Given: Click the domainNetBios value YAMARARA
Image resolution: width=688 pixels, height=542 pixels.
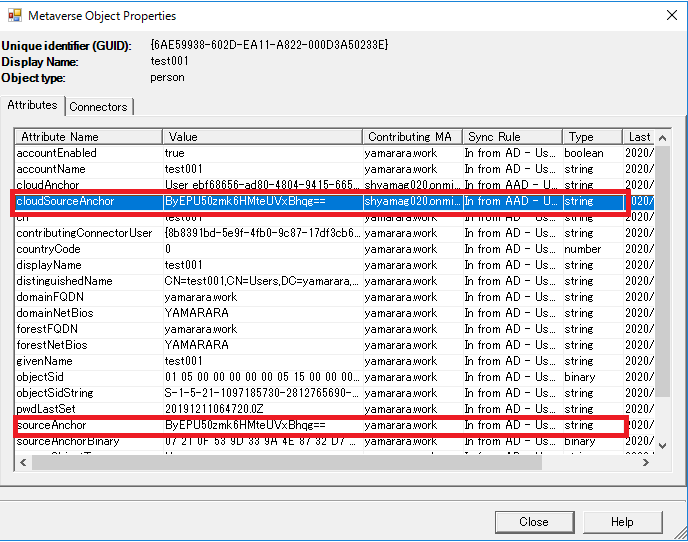Looking at the screenshot, I should click(x=197, y=313).
